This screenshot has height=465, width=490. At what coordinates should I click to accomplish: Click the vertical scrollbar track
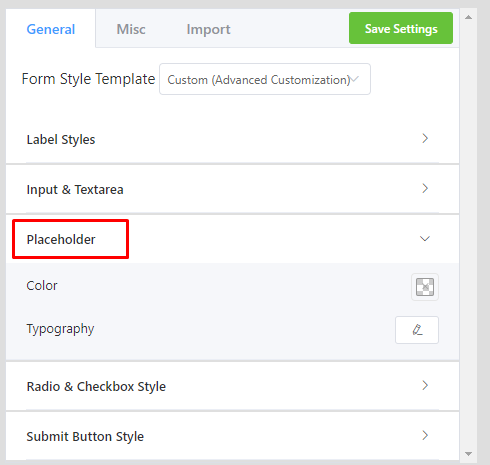pyautogui.click(x=468, y=233)
